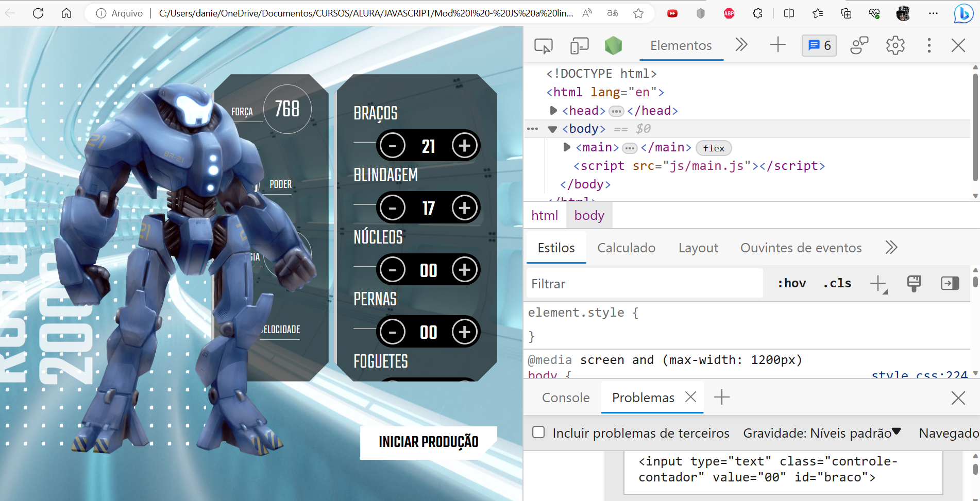The height and width of the screenshot is (501, 980).
Task: Expand the main element node
Action: click(567, 147)
